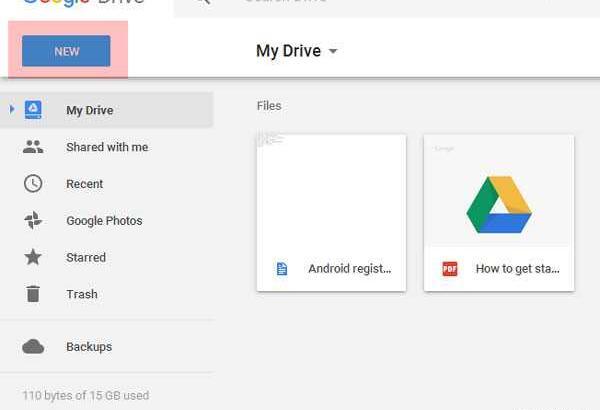
Task: Open the Recent files list
Action: click(85, 184)
